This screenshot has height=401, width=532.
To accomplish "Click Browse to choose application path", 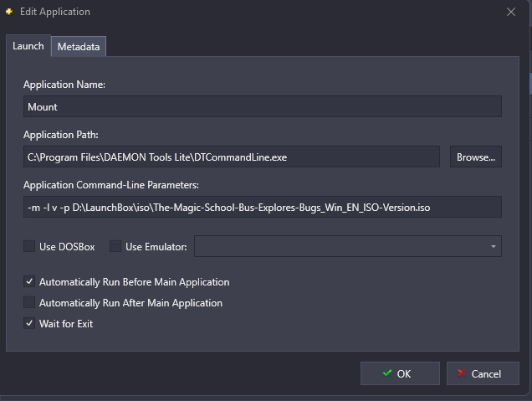I will coord(476,157).
